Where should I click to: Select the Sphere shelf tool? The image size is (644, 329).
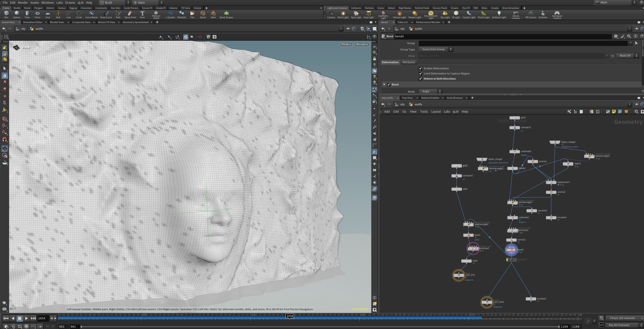click(x=17, y=14)
